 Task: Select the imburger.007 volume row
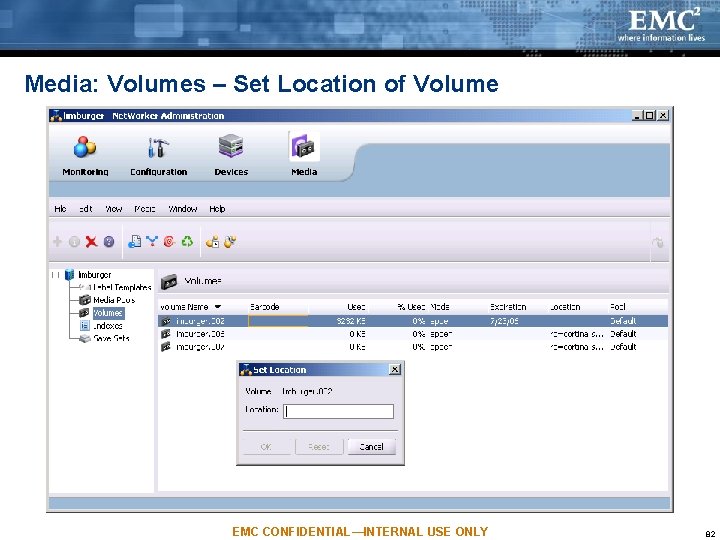(413, 347)
